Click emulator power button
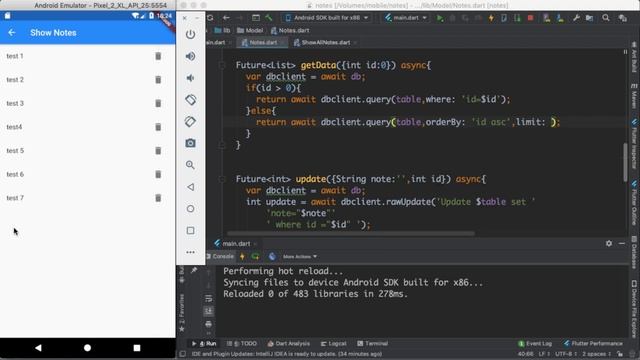The image size is (640, 360). 190,34
